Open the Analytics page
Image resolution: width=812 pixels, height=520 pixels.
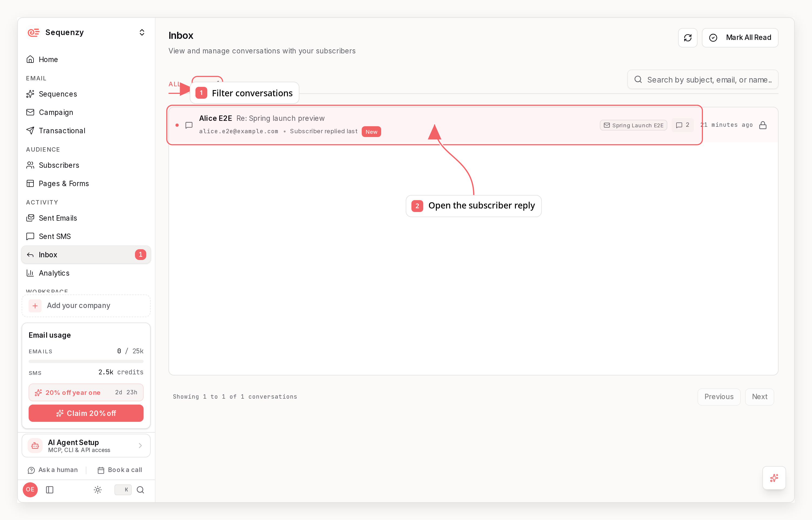point(86,273)
